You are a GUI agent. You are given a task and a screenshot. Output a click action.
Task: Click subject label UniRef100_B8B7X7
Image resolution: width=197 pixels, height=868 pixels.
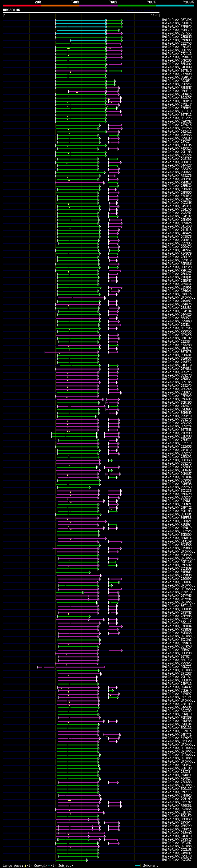coord(177,50)
